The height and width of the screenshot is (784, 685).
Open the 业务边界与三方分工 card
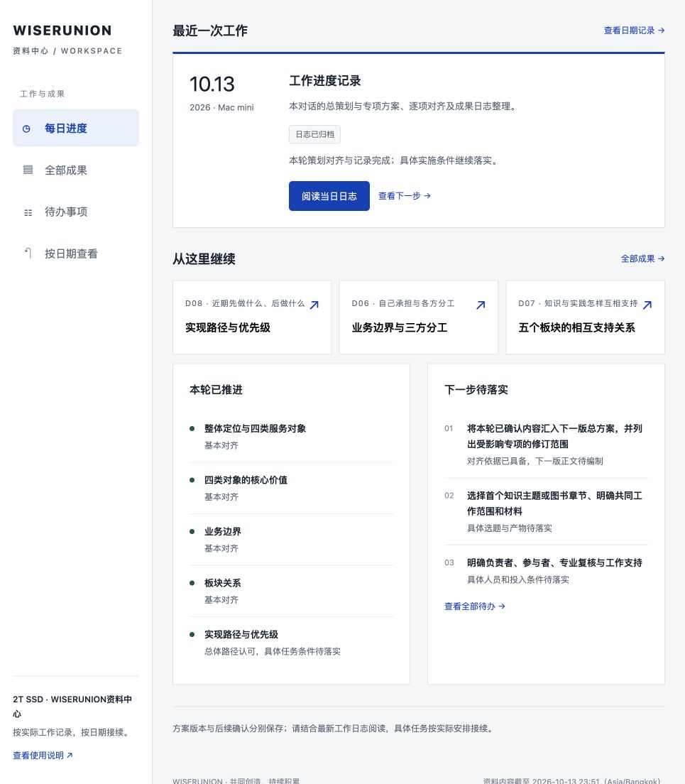419,317
